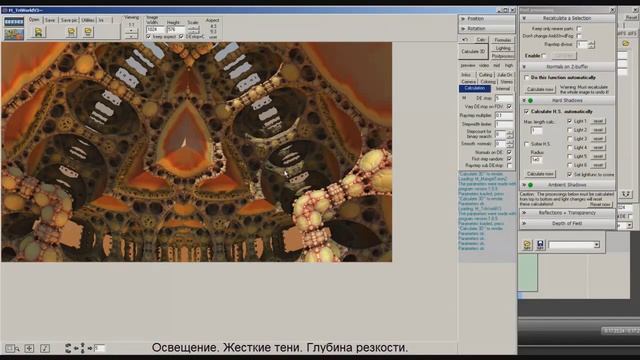Screen dimensions: 640x360
Task: Enable the Light 6 checkbox
Action: (x=570, y=165)
